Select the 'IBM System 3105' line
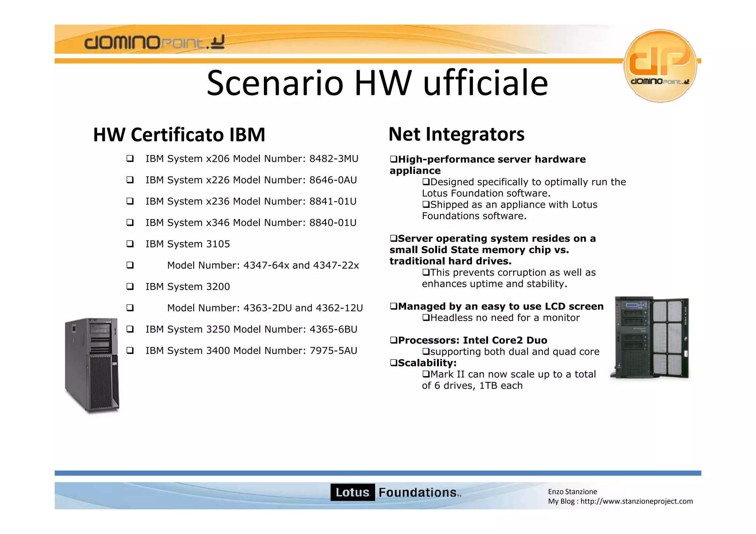756x534 pixels. click(188, 244)
